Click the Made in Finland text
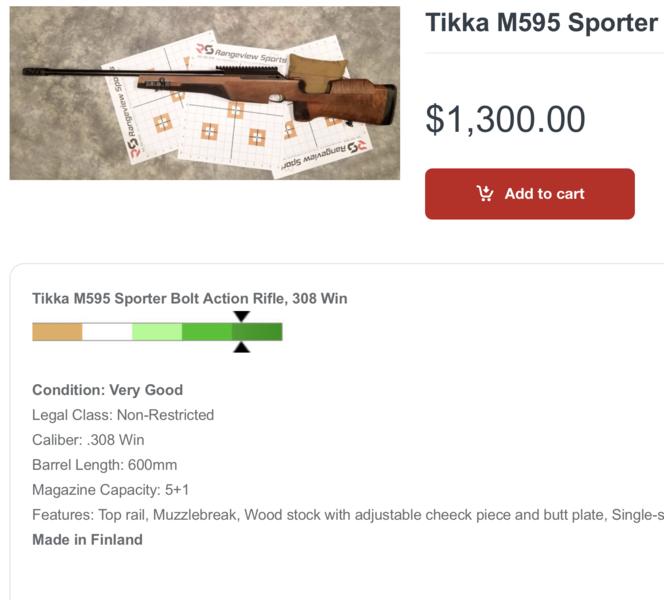 pos(87,540)
